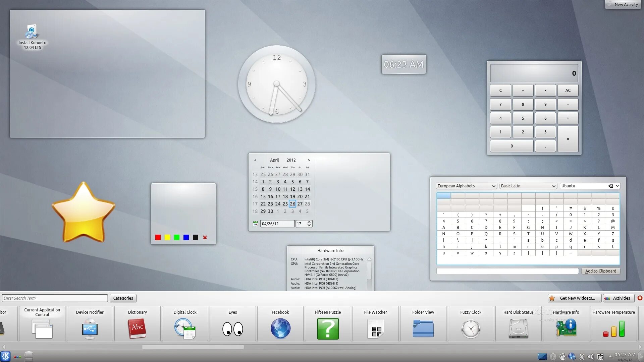
Task: Click the volume icon in system tray
Action: tap(590, 357)
